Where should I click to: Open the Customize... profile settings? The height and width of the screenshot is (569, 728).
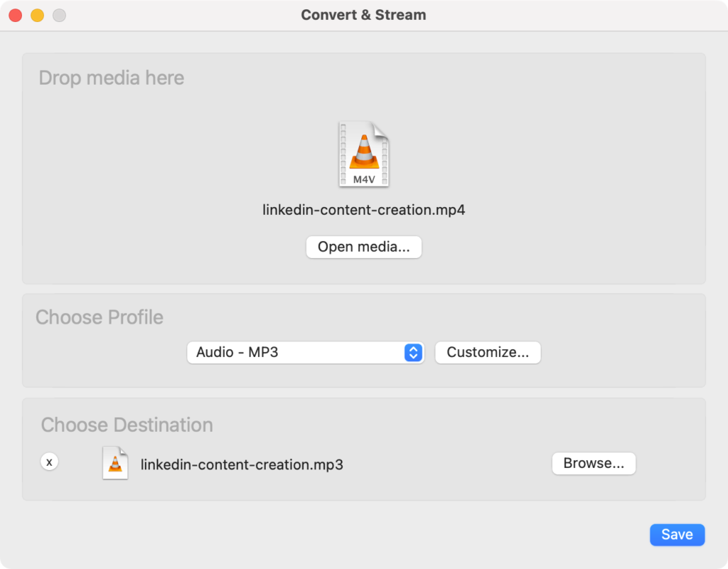coord(488,352)
